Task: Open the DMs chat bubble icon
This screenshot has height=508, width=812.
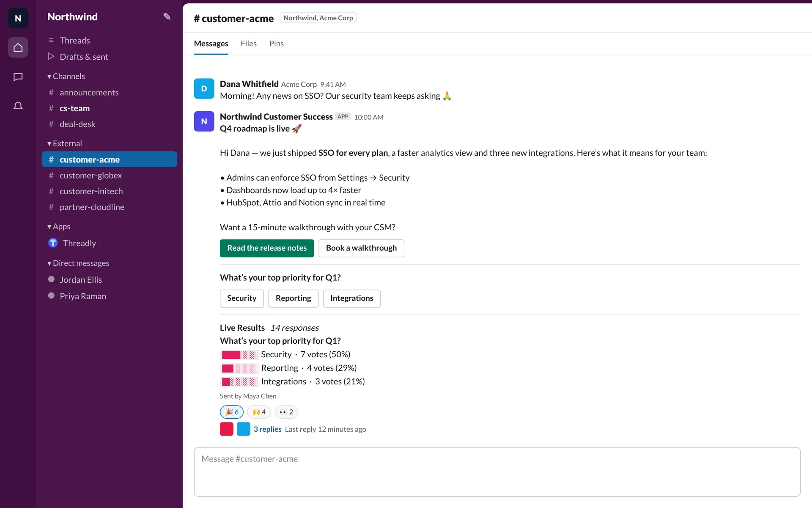Action: pyautogui.click(x=18, y=77)
